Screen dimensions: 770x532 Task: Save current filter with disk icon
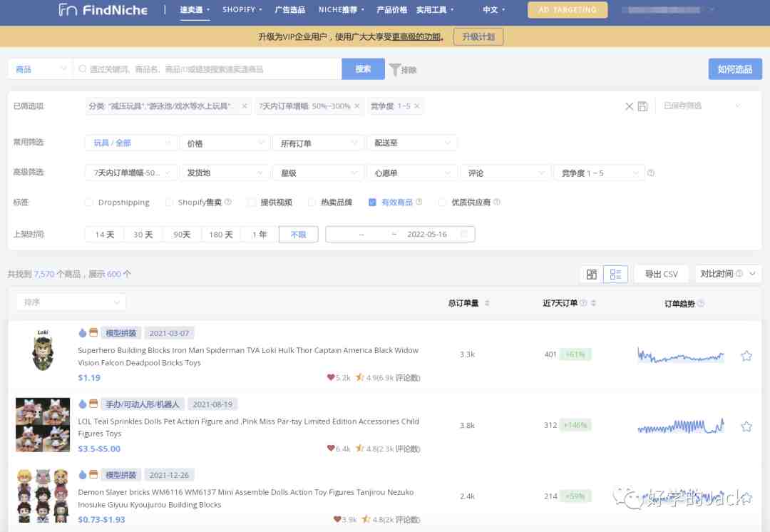tap(642, 106)
